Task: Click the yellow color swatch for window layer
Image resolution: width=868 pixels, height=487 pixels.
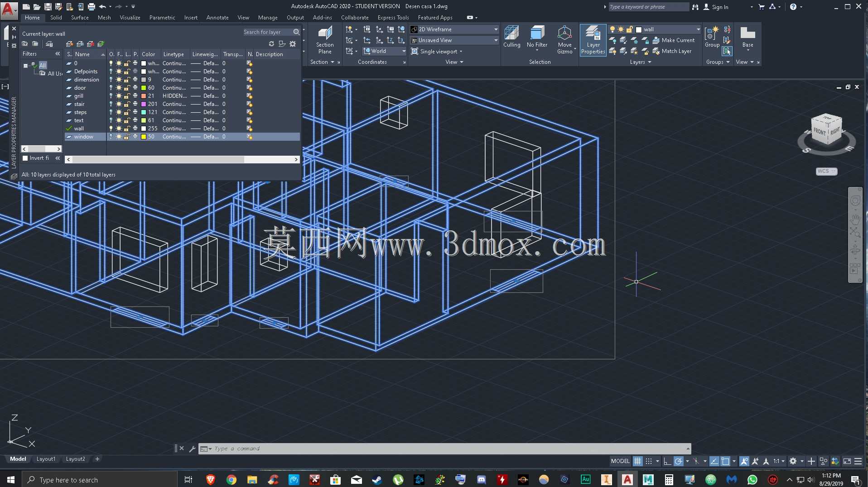Action: [144, 137]
